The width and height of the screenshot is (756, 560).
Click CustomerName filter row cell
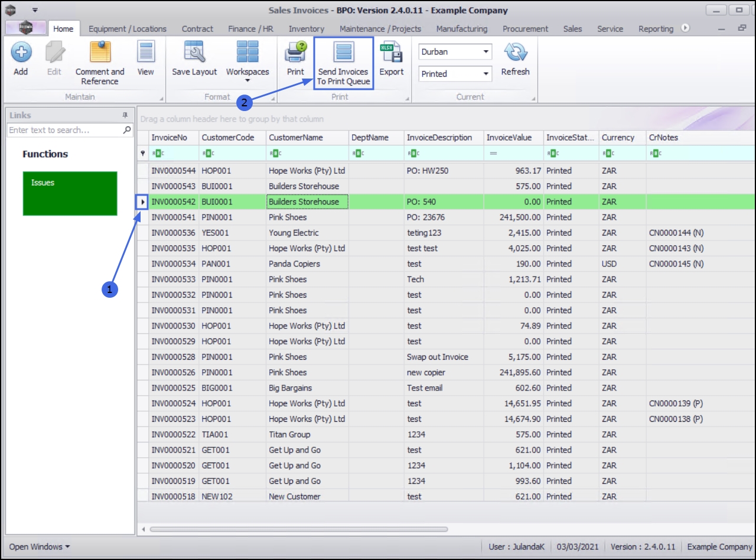[307, 153]
